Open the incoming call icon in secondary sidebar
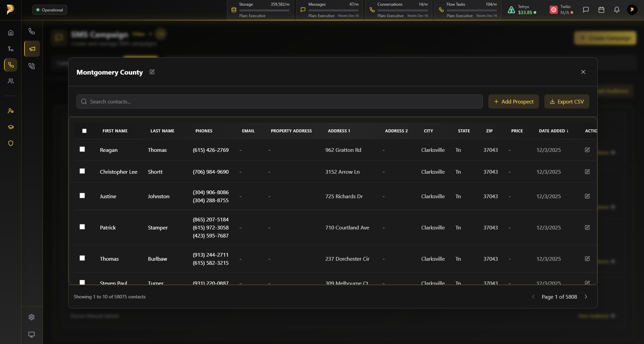The width and height of the screenshot is (644, 344). (32, 66)
